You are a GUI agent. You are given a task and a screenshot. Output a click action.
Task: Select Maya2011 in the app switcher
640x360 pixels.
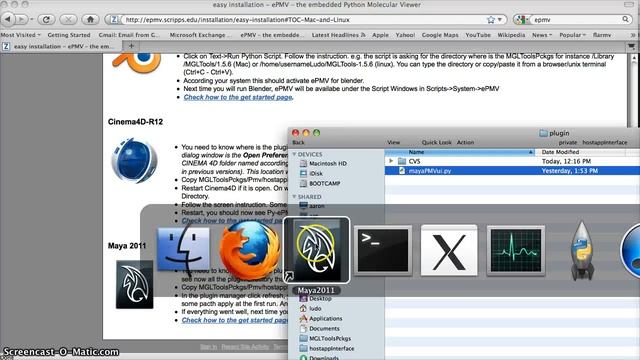[316, 250]
